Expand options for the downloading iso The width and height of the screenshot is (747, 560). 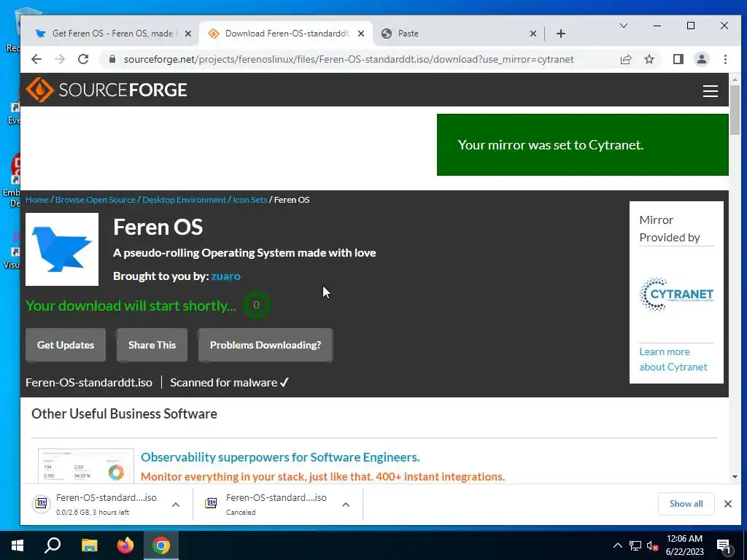(176, 505)
